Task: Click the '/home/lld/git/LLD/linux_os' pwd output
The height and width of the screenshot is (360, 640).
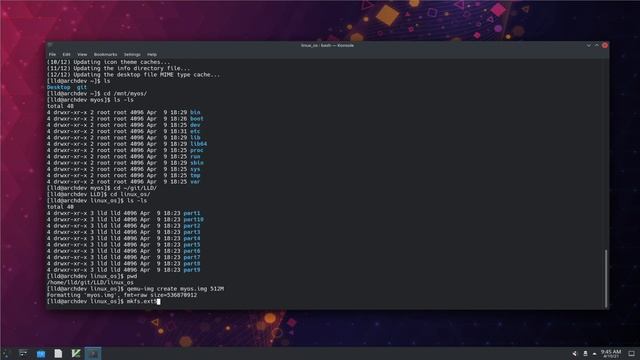Action: click(x=90, y=282)
